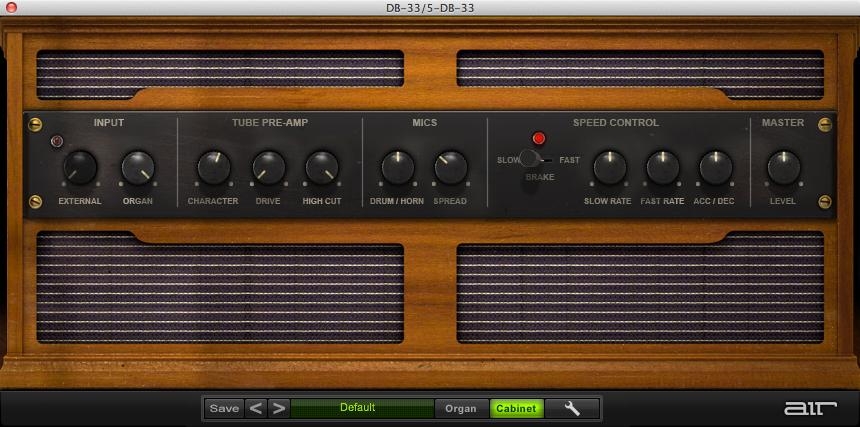Toggle the Slow/Fast brake switch
The width and height of the screenshot is (860, 427).
(x=531, y=159)
